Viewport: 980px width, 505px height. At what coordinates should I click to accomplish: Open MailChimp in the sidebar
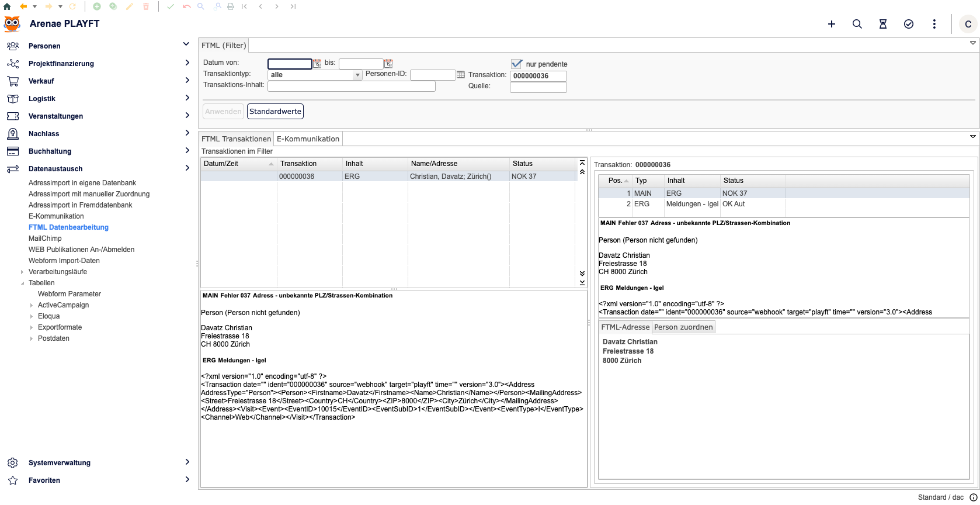pos(45,238)
